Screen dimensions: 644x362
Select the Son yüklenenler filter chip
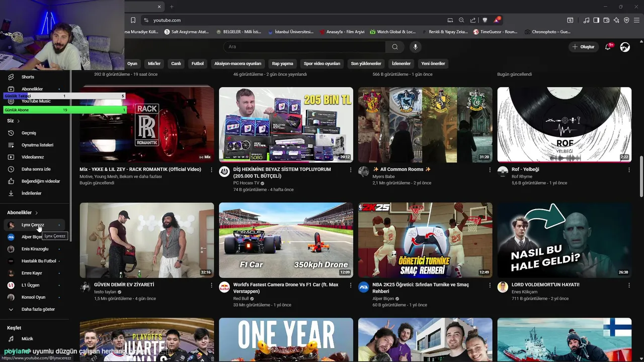(x=366, y=64)
